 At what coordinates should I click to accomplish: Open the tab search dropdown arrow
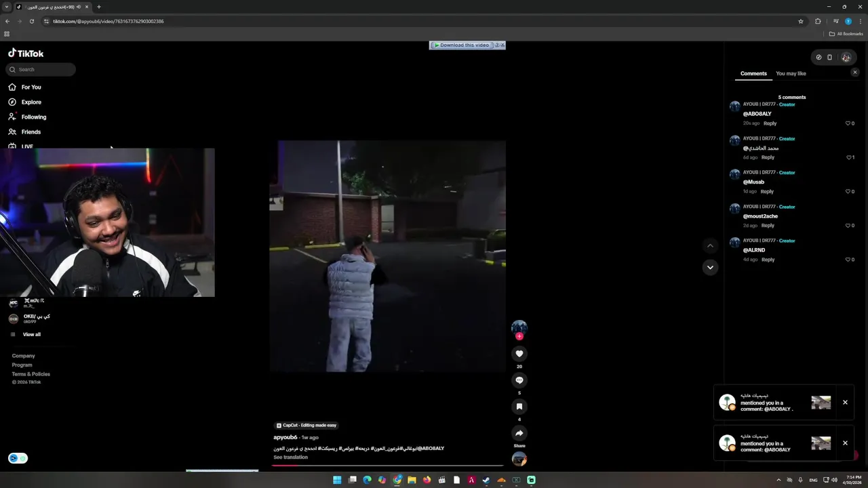tap(7, 7)
